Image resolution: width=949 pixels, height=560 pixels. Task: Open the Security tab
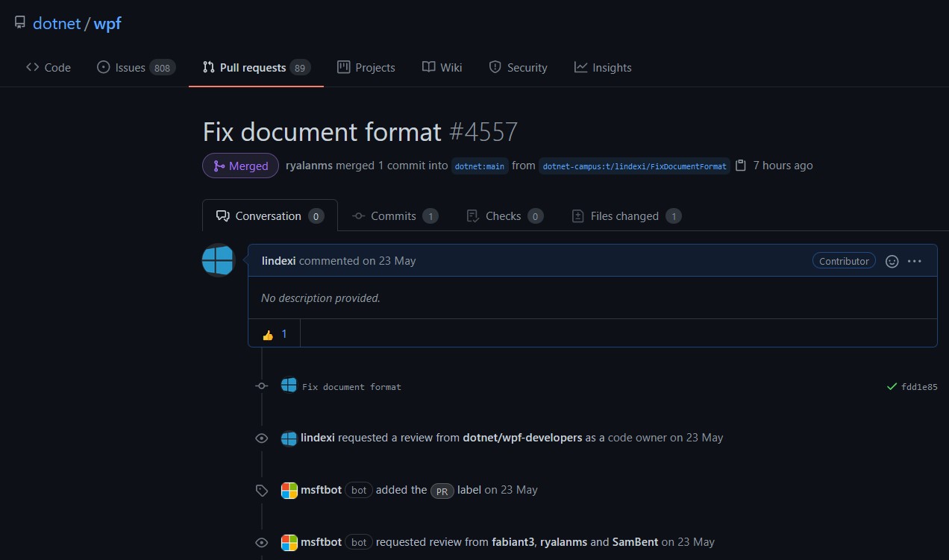pyautogui.click(x=518, y=68)
